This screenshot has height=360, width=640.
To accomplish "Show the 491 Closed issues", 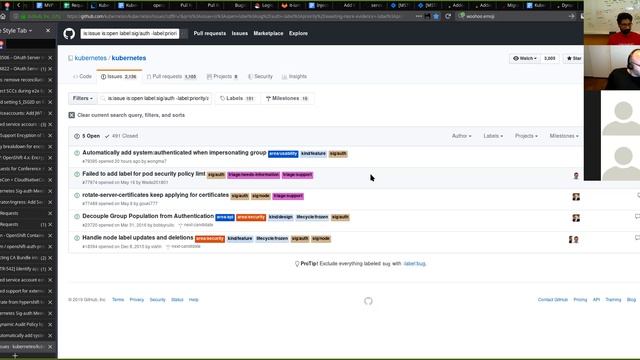I will click(x=121, y=136).
